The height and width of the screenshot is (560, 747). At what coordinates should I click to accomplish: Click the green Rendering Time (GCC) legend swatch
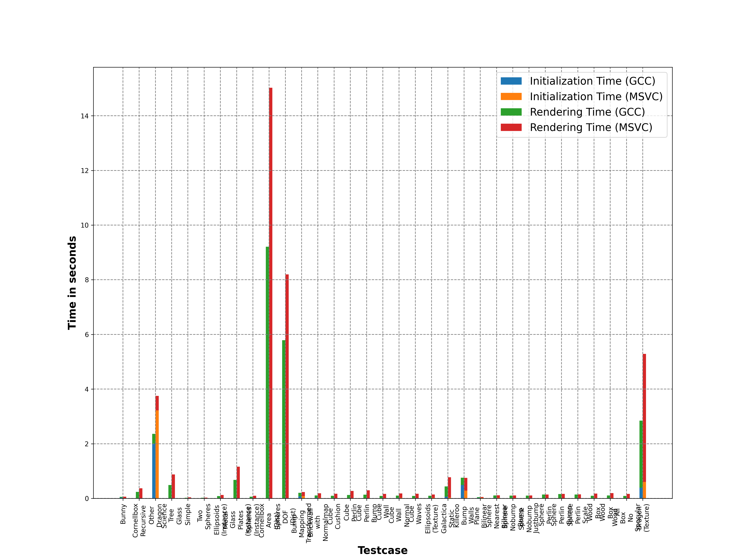(x=511, y=112)
